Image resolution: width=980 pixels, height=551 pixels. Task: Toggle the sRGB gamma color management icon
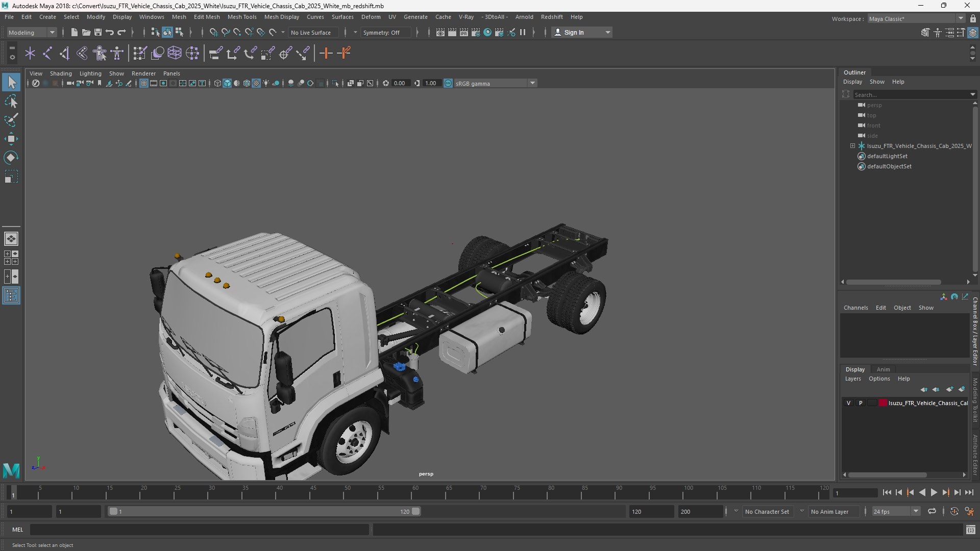point(448,83)
